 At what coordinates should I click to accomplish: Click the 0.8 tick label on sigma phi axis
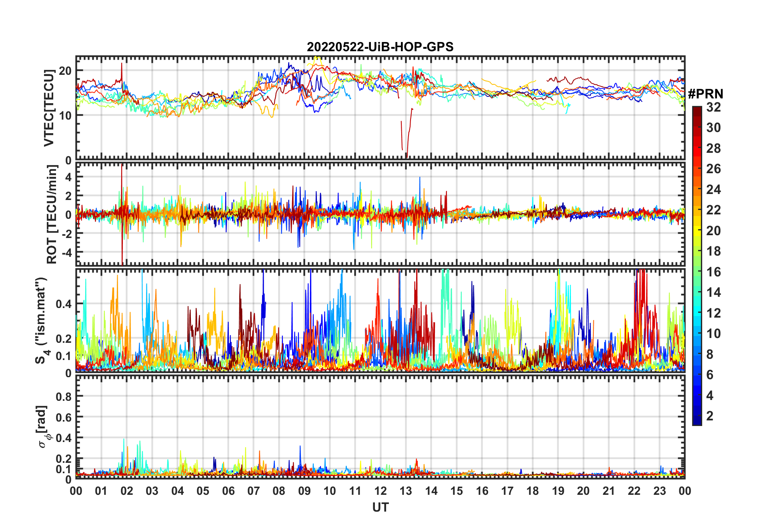point(64,396)
